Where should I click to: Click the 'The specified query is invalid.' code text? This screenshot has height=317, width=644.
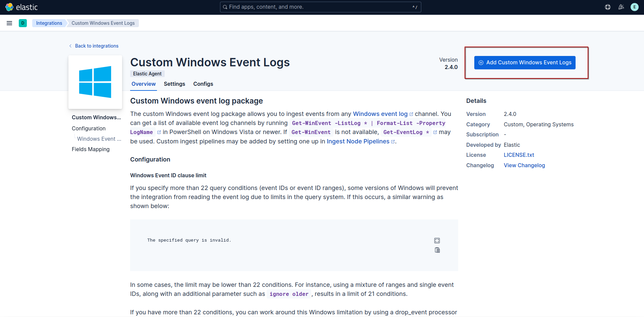click(189, 240)
